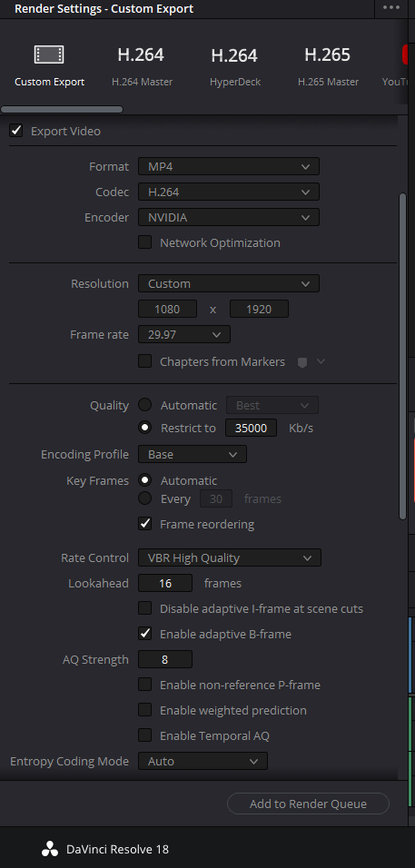Choose the HyperDeck H.264 preset
This screenshot has width=415, height=868.
pyautogui.click(x=234, y=66)
